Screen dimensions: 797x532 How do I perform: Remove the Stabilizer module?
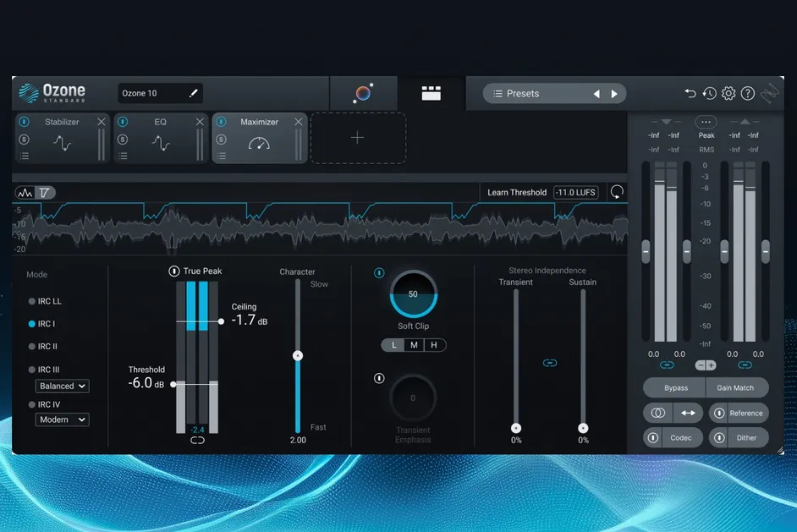(x=102, y=122)
